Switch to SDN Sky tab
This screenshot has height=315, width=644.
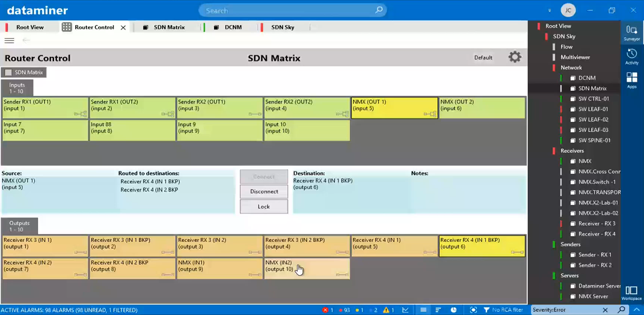(282, 27)
